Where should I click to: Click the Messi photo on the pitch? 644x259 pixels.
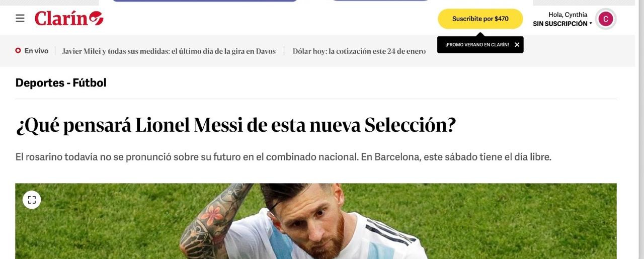(316, 221)
